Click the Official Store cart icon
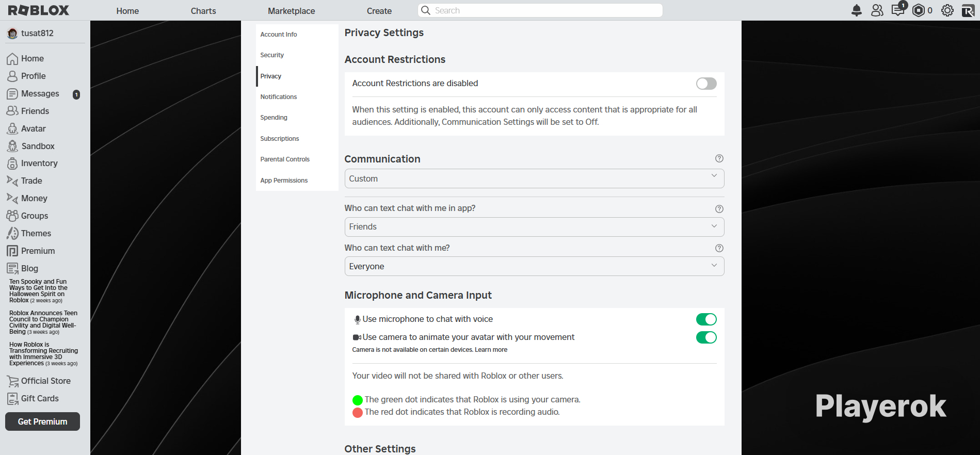 pyautogui.click(x=12, y=381)
